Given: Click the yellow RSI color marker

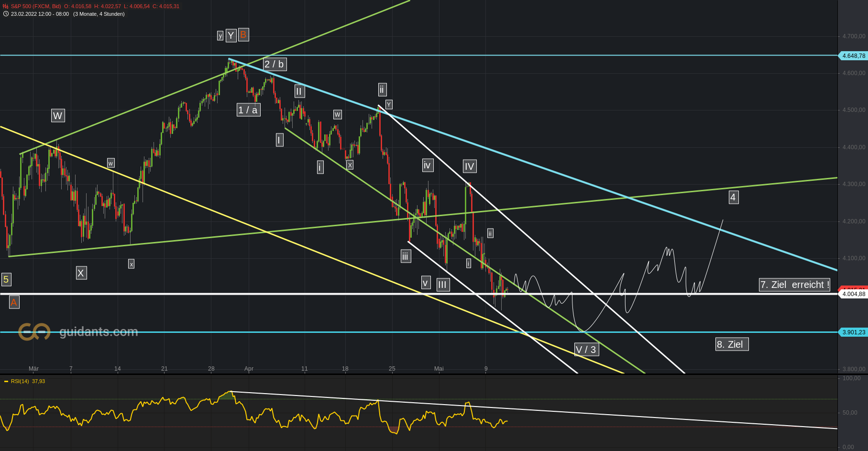Looking at the screenshot, I should [x=6, y=382].
